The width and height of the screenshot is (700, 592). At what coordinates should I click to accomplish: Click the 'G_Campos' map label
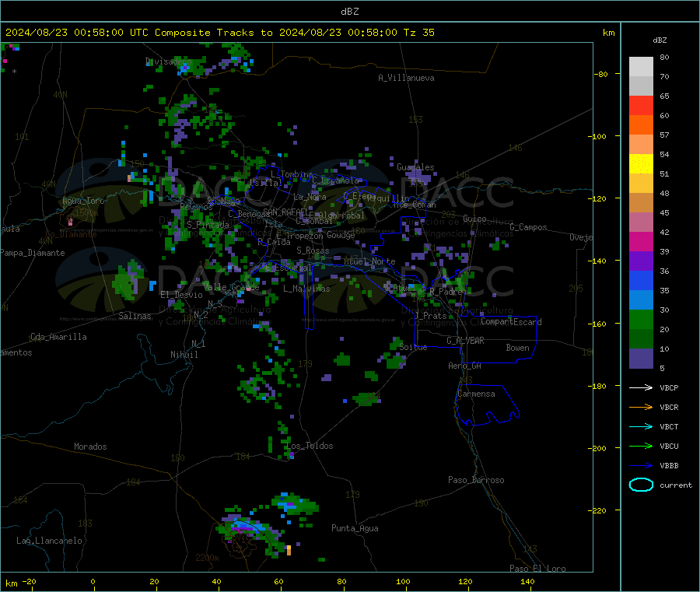click(529, 227)
